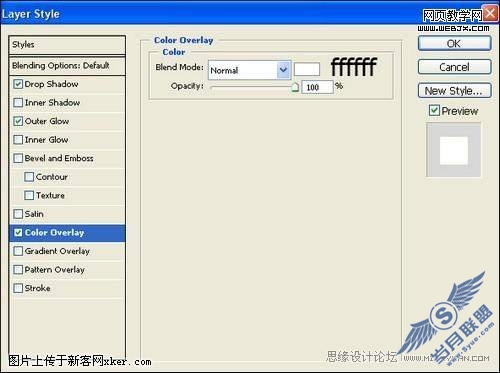Select the Gradient Overlay list item

tap(67, 251)
